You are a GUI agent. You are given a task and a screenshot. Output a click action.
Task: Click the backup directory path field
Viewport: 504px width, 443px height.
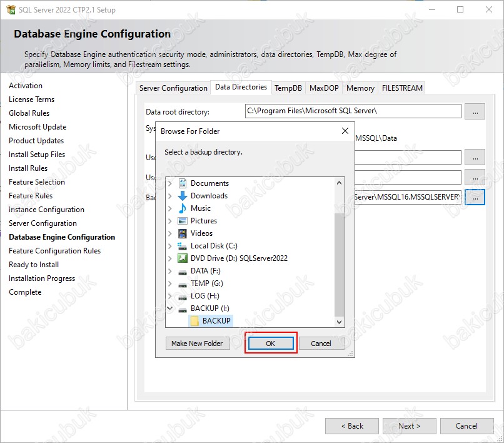click(408, 197)
